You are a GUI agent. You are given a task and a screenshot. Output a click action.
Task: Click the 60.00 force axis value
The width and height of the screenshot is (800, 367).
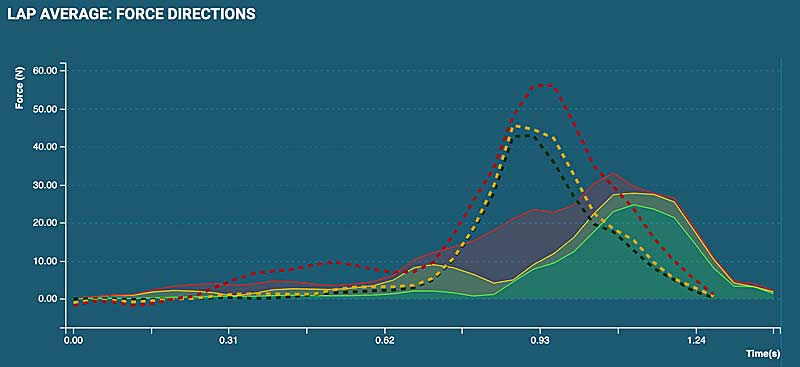point(44,71)
